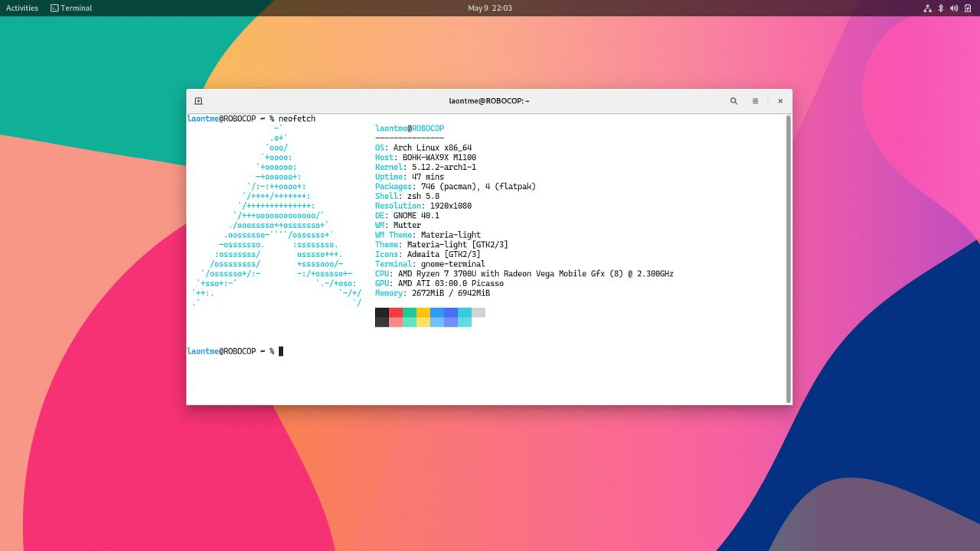Click the Shell: zsh 5.8 line

[407, 197]
